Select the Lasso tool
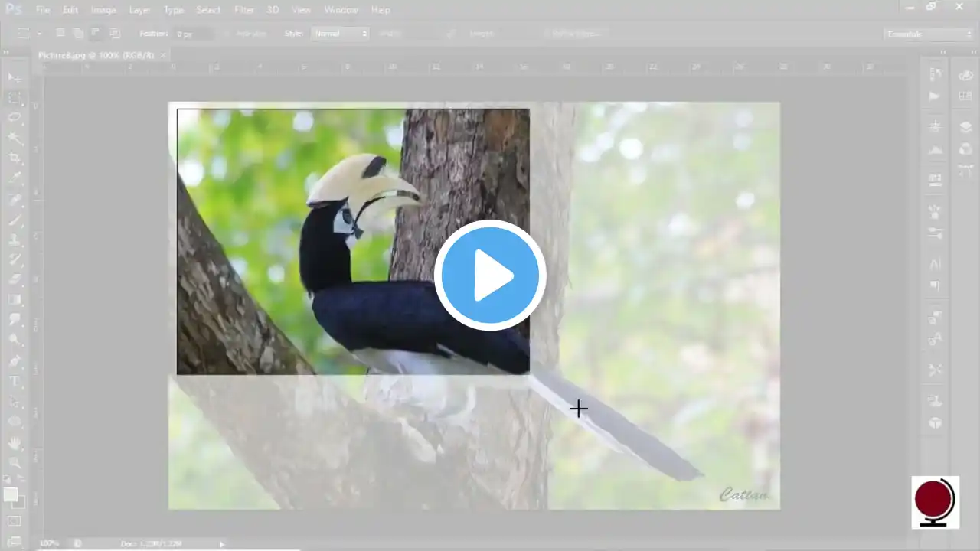 [x=15, y=118]
